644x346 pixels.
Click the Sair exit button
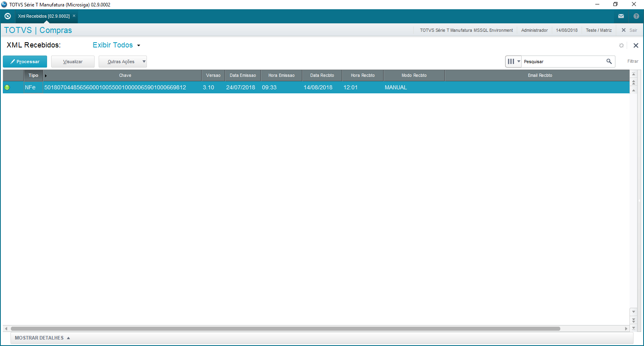[x=630, y=30]
